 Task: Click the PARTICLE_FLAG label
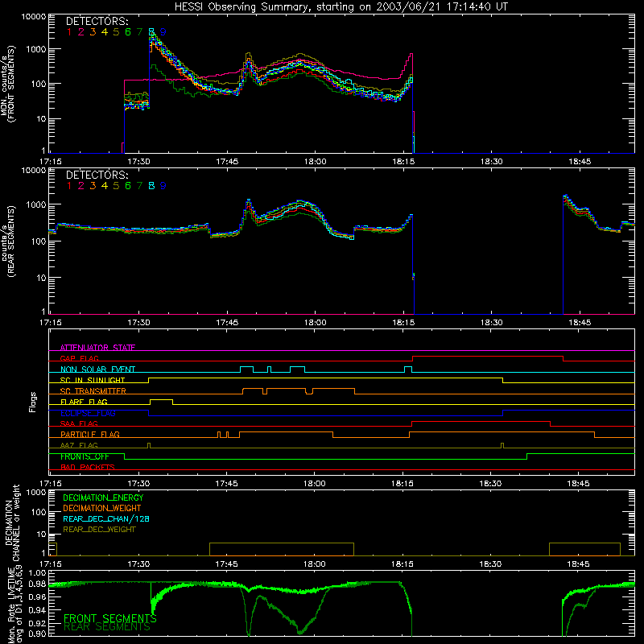coord(90,434)
